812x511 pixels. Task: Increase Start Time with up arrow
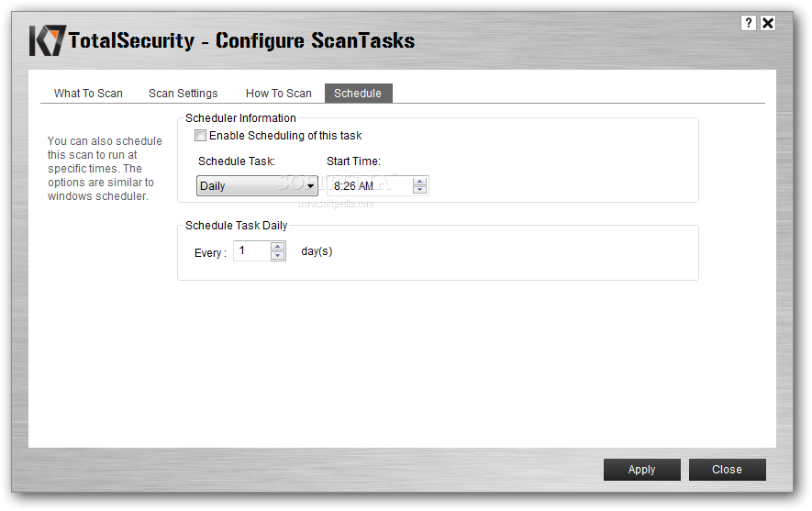click(x=420, y=182)
